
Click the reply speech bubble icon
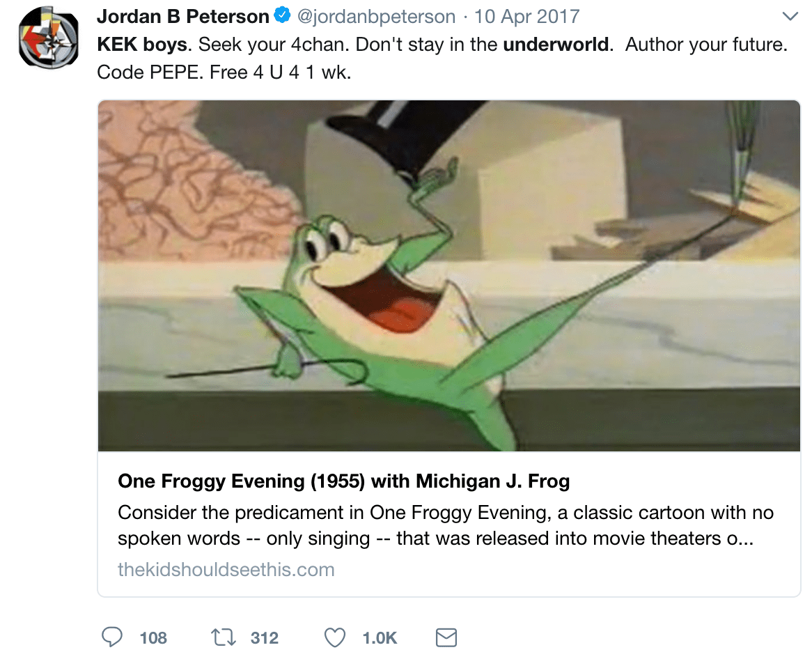pos(112,637)
